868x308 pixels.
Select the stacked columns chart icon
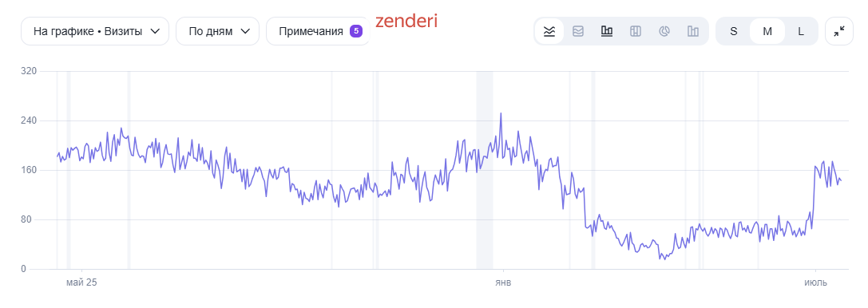(636, 31)
